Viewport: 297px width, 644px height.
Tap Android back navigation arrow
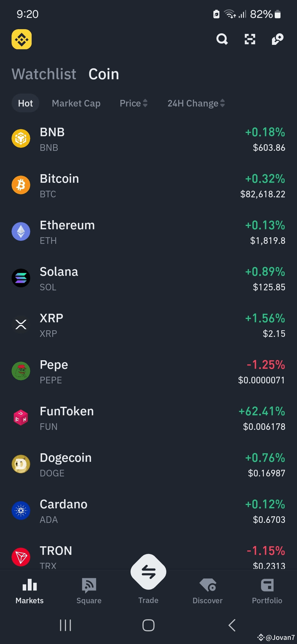click(232, 625)
